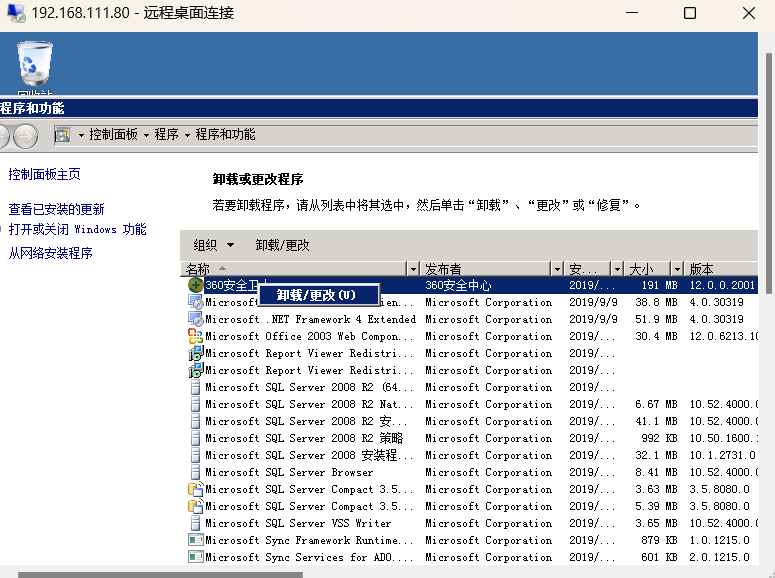775x578 pixels.
Task: Expand the 安... column filter dropdown arrow
Action: (617, 269)
